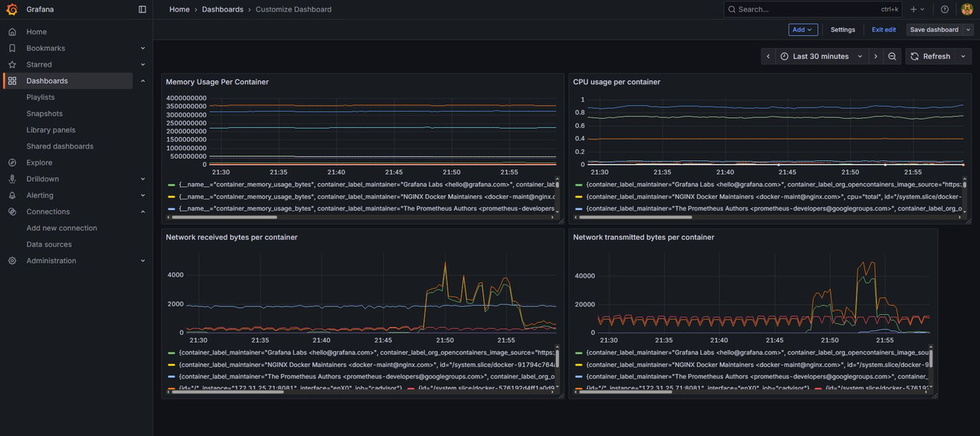Open Playlists in the sidebar
This screenshot has height=436, width=980.
41,97
